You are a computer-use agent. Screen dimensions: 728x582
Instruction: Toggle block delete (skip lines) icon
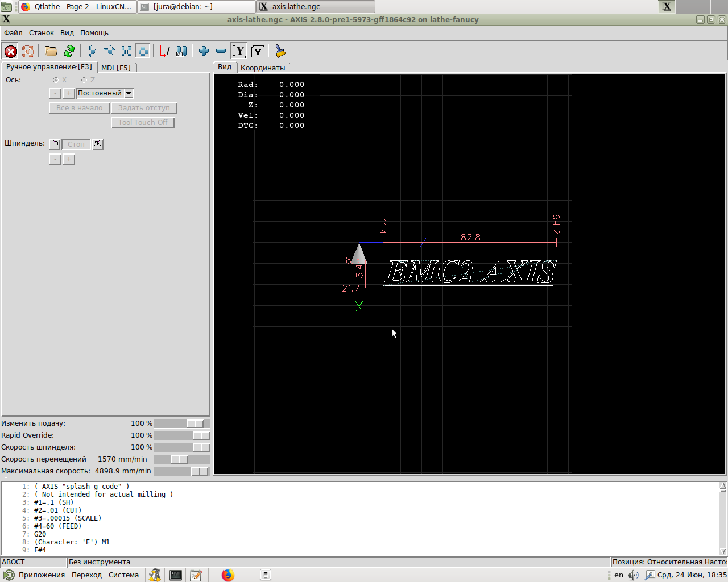(x=165, y=51)
